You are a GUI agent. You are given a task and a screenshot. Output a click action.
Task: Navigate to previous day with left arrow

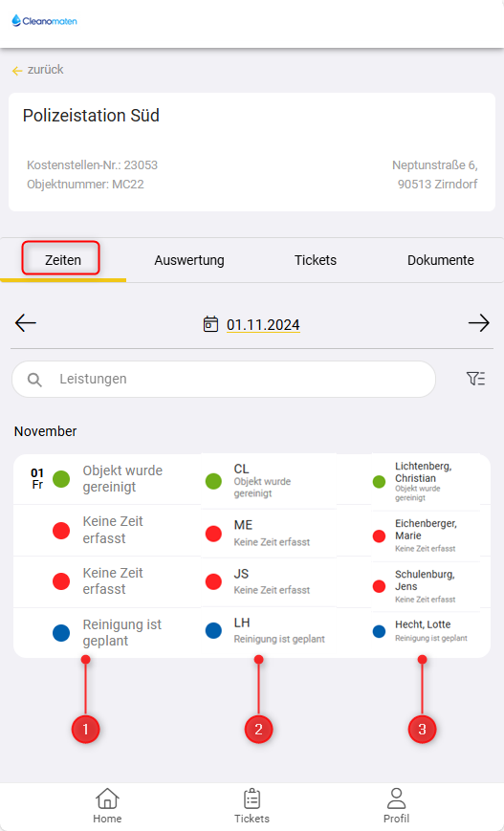[26, 323]
